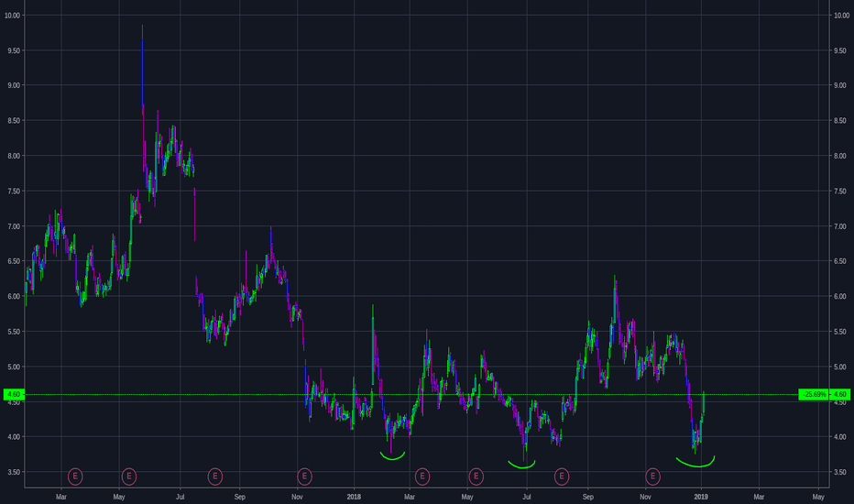The image size is (854, 504).
Task: Click 10.00 on the left price axis
Action: tap(12, 16)
